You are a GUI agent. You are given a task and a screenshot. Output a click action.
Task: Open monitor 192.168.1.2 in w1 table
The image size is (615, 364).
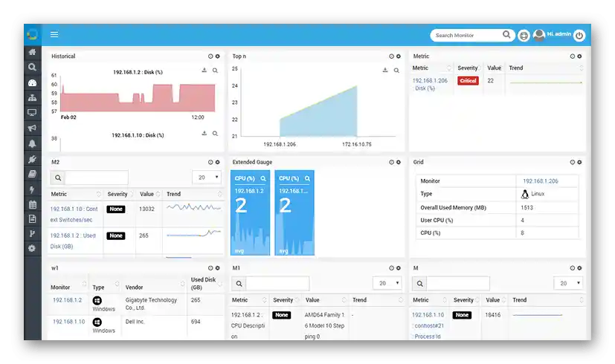coord(68,300)
